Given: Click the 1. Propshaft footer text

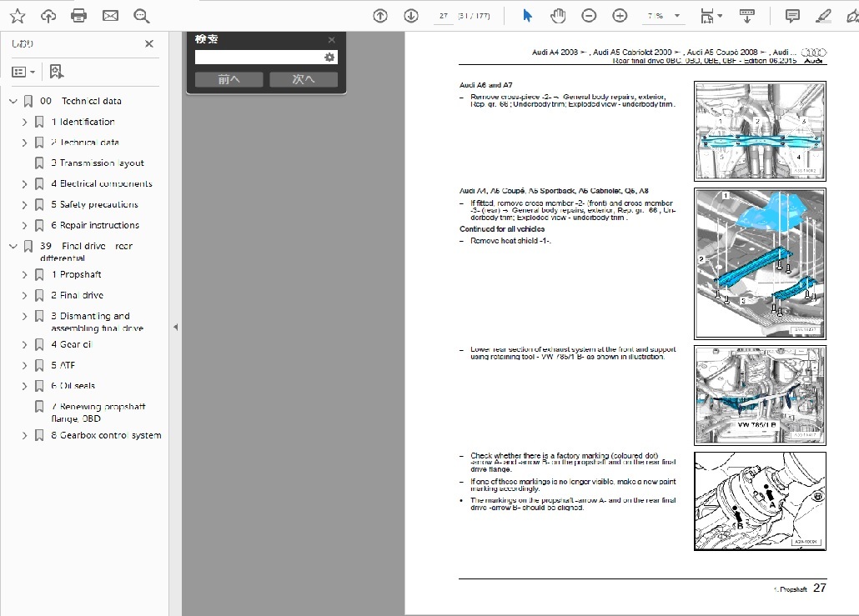Looking at the screenshot, I should [x=790, y=589].
